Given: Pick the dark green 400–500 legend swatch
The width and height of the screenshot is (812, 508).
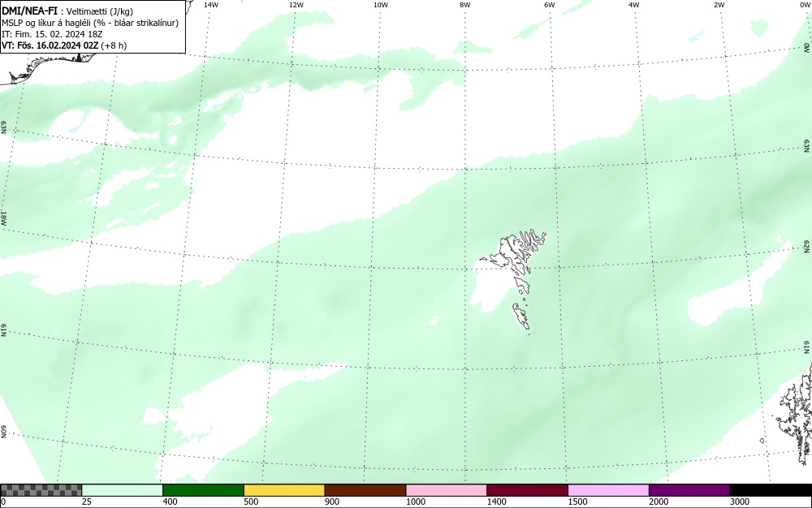Looking at the screenshot, I should coord(203,490).
